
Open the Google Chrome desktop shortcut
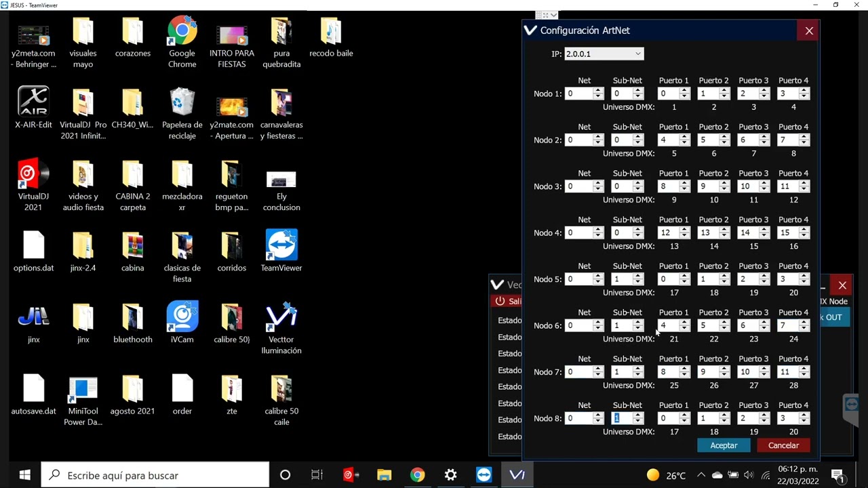point(182,43)
